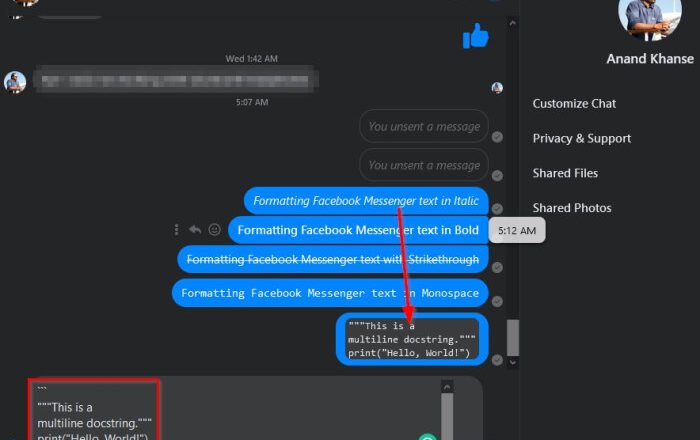Click up arrow in message input scrollbar

(447, 387)
